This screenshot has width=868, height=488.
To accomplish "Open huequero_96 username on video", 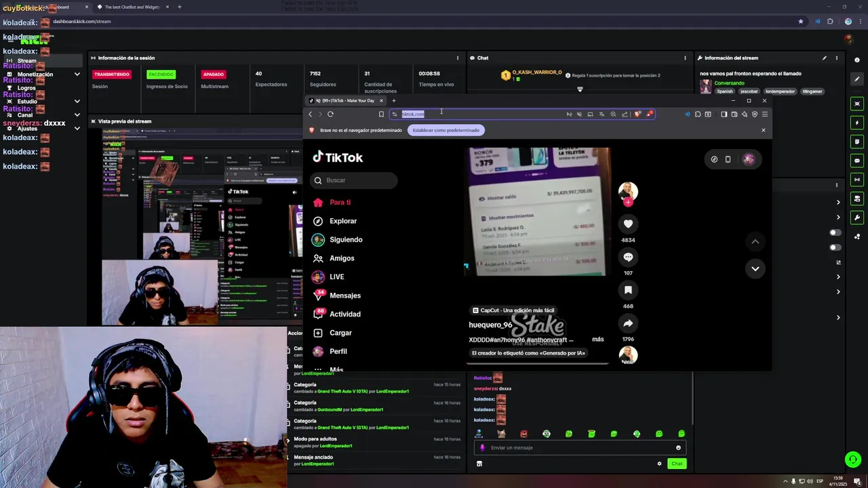I will pyautogui.click(x=490, y=325).
